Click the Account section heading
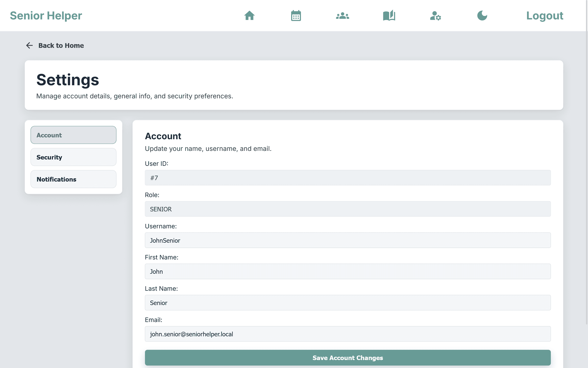This screenshot has width=588, height=368. (x=163, y=136)
